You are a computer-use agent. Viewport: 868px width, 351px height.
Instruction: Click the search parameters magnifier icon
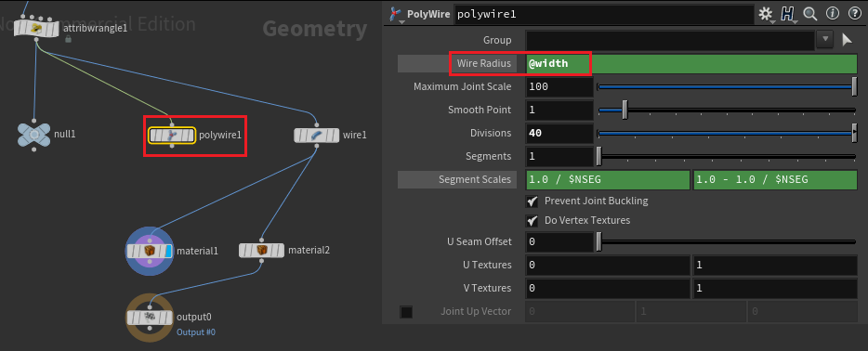click(x=810, y=14)
